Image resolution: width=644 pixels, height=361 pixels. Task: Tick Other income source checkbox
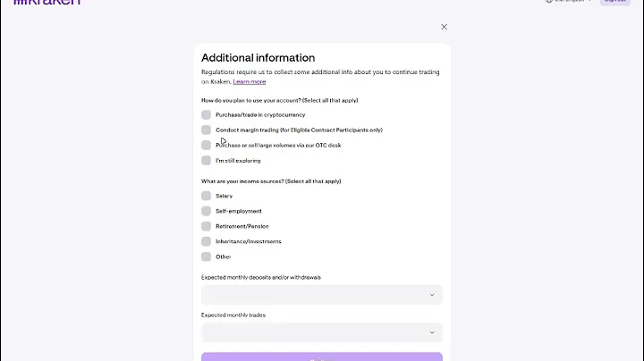click(x=207, y=256)
